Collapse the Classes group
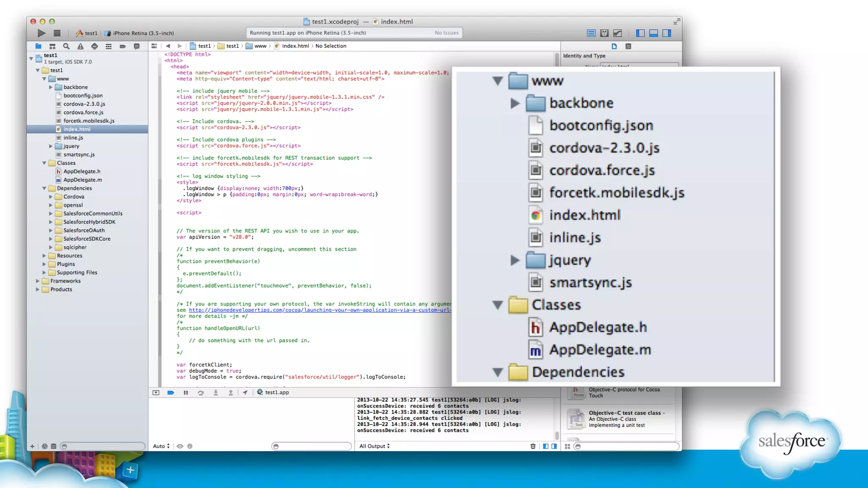 point(44,163)
